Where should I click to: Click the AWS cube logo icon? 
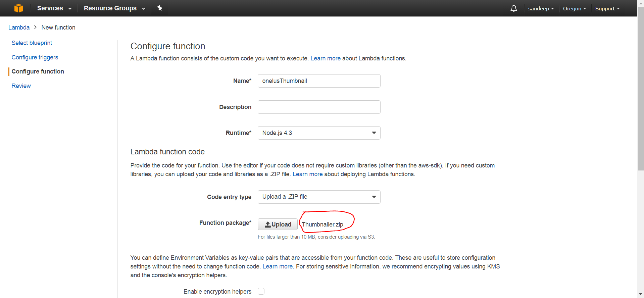(19, 8)
